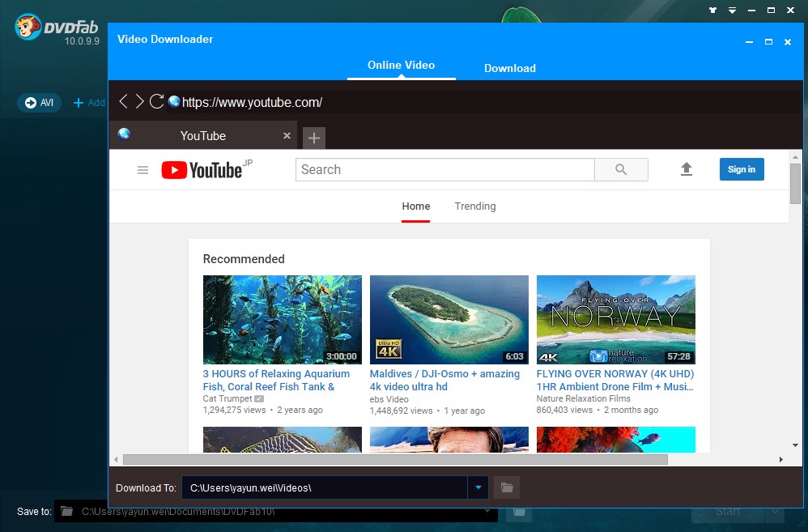Click the horizontal scrollbar left arrow
This screenshot has width=808, height=532.
116,459
